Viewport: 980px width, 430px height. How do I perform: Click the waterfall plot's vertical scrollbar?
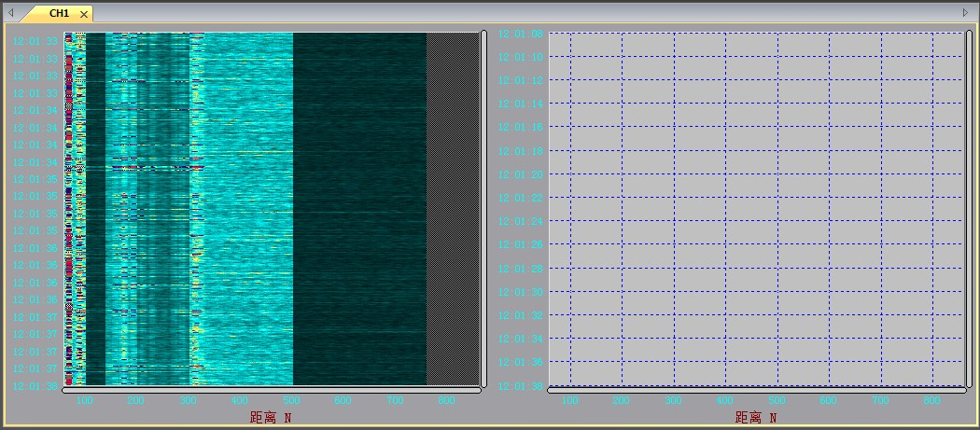click(483, 208)
